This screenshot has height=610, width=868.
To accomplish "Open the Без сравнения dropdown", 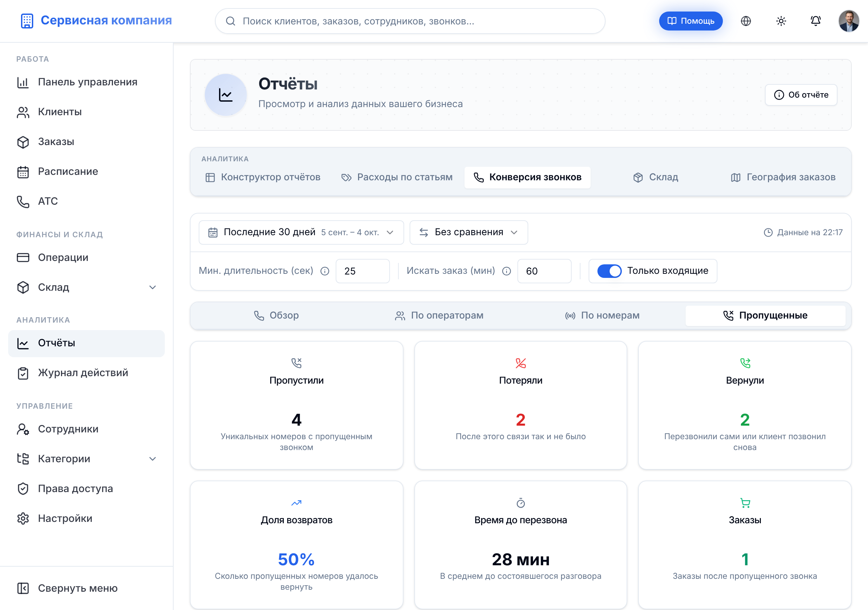I will click(x=468, y=232).
